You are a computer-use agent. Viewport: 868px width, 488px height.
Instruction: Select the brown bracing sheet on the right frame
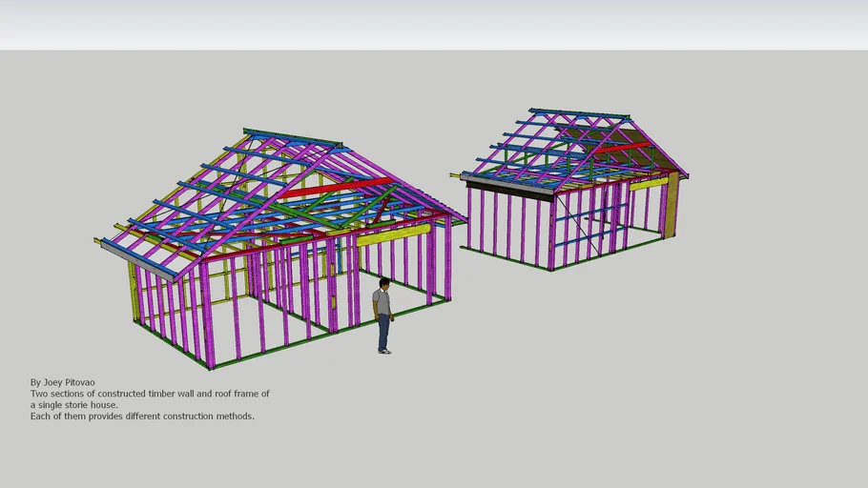(x=672, y=205)
